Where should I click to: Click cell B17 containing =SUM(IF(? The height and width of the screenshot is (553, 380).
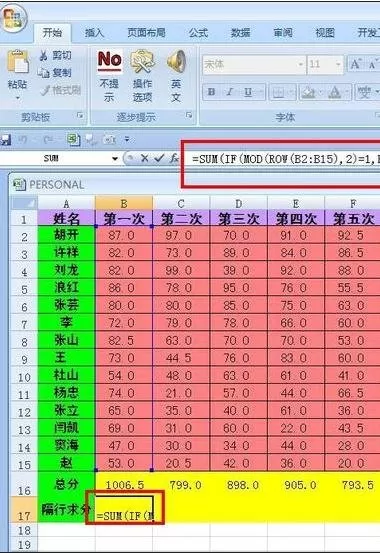point(124,510)
